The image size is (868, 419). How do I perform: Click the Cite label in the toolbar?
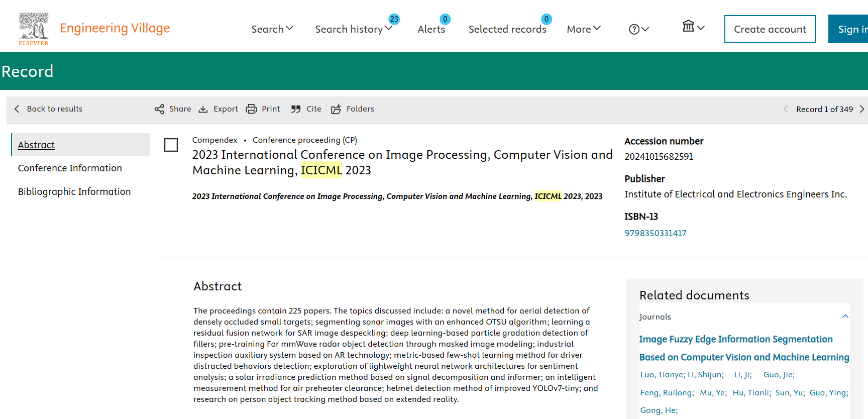313,109
